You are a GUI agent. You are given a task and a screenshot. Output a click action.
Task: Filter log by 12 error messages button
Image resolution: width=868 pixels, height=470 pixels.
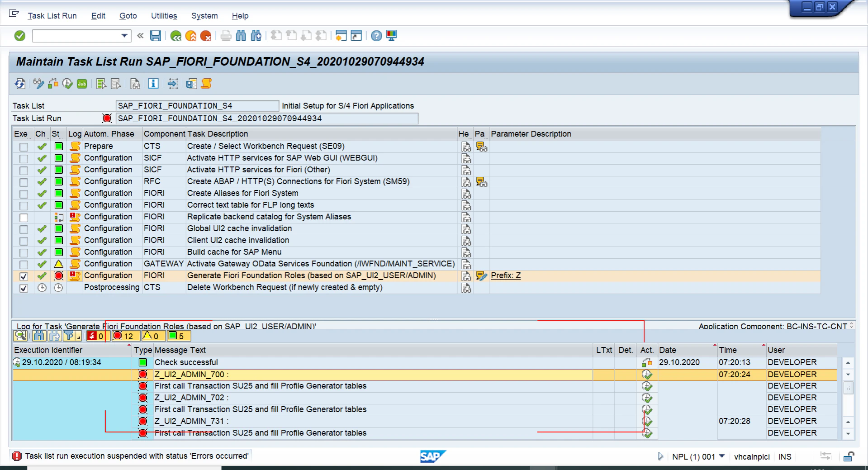point(125,336)
